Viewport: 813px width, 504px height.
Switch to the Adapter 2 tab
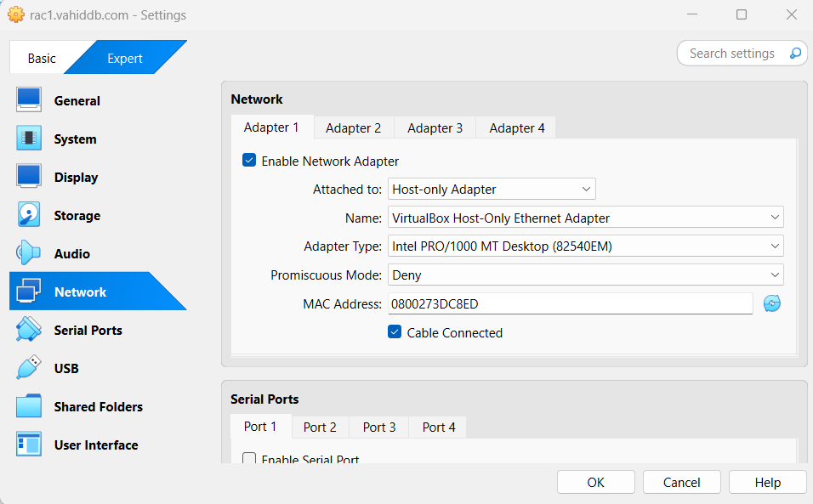(353, 127)
